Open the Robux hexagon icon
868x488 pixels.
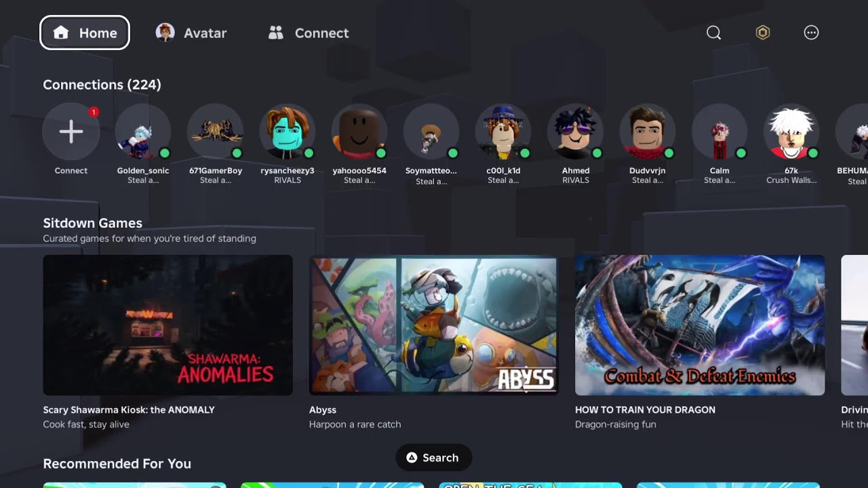tap(763, 33)
